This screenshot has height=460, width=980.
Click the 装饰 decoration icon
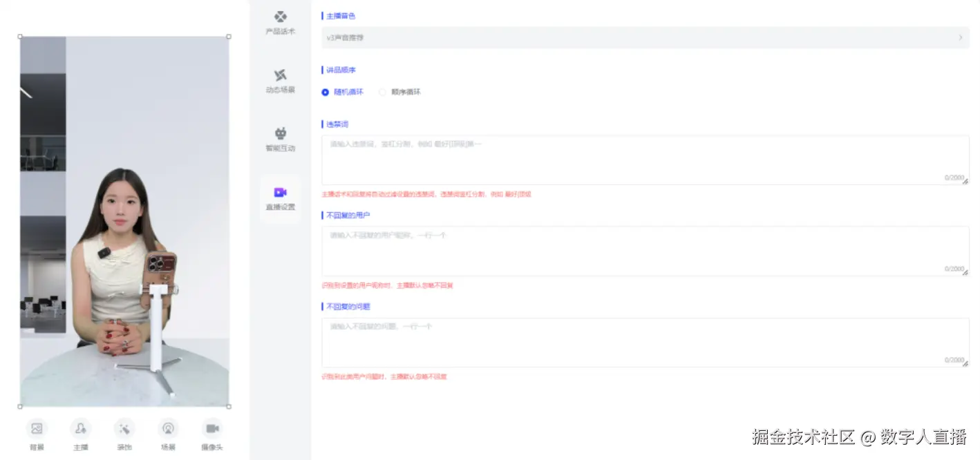pyautogui.click(x=124, y=428)
